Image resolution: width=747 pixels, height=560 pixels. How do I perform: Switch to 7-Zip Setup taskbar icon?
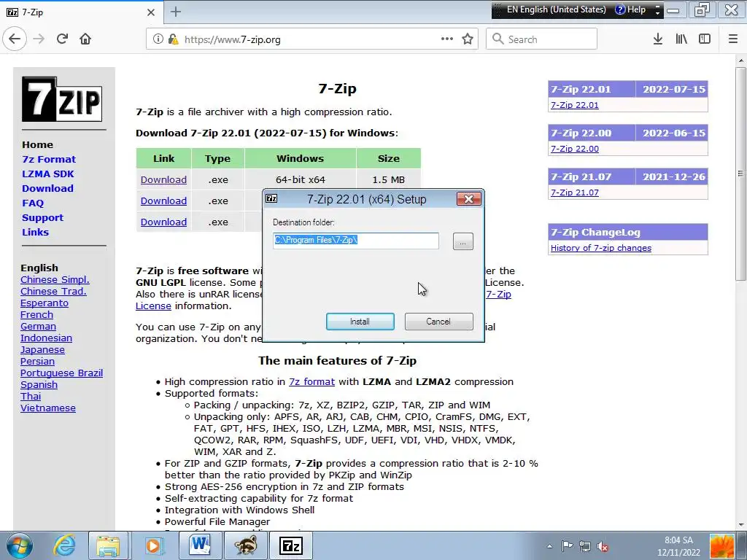tap(290, 545)
